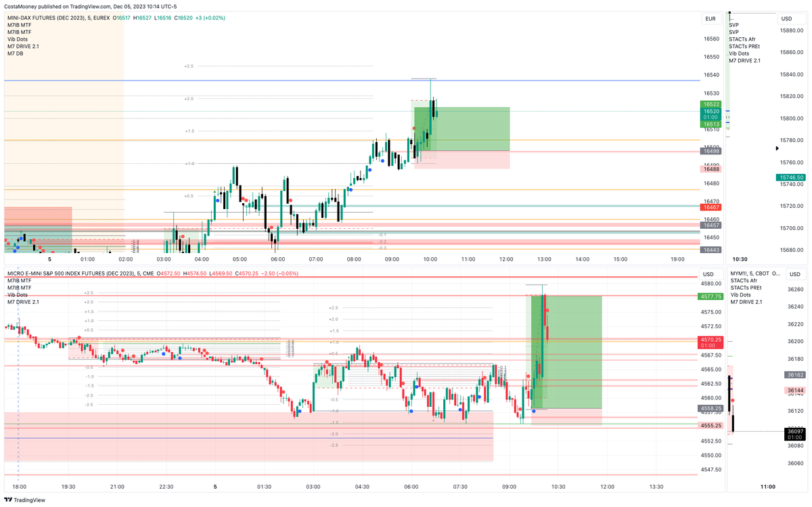
Task: Click the pink 36144 price label
Action: coord(794,391)
